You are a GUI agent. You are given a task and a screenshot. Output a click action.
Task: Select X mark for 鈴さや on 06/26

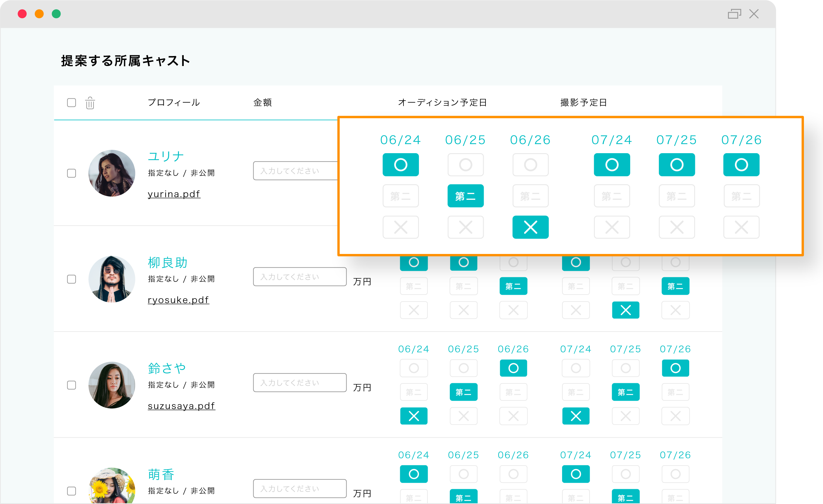[513, 416]
